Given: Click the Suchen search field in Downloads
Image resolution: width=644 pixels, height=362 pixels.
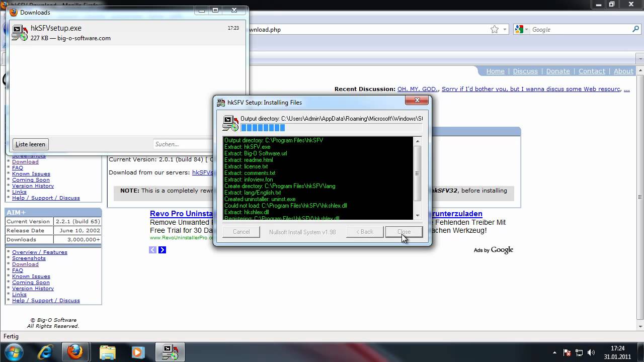Looking at the screenshot, I should (183, 144).
